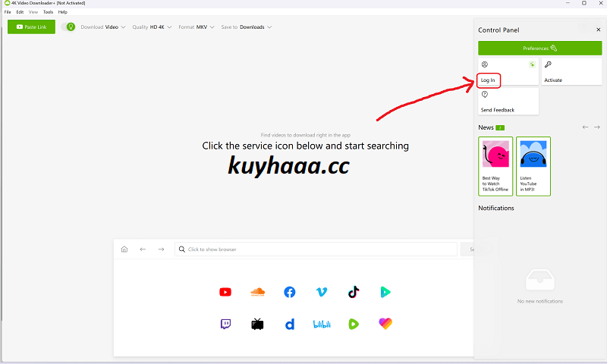Open the YouTube service icon

coord(225,292)
